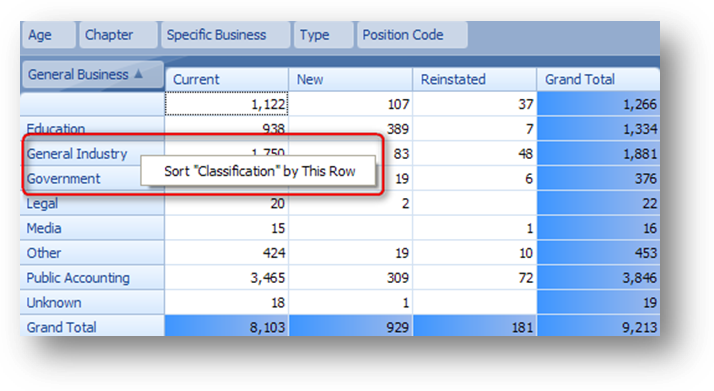
Task: Select the Public Accounting row header
Action: [92, 278]
